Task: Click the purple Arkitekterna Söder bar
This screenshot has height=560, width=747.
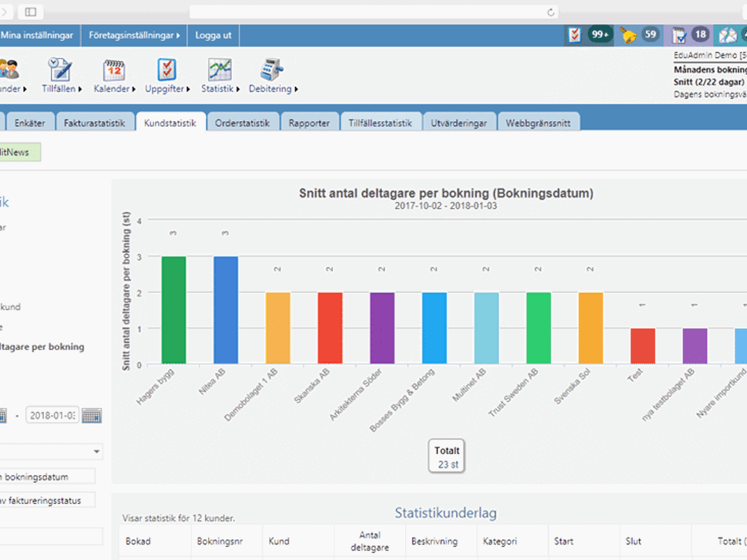Action: [x=382, y=328]
